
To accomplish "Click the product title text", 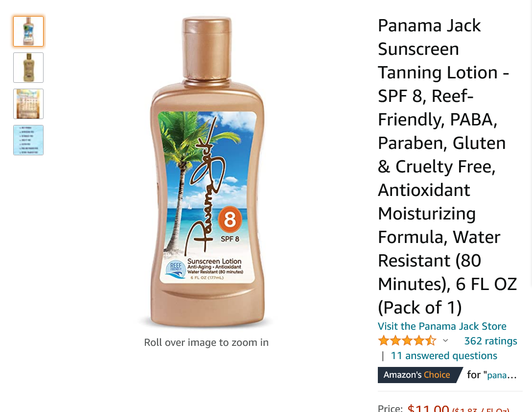I will (447, 167).
